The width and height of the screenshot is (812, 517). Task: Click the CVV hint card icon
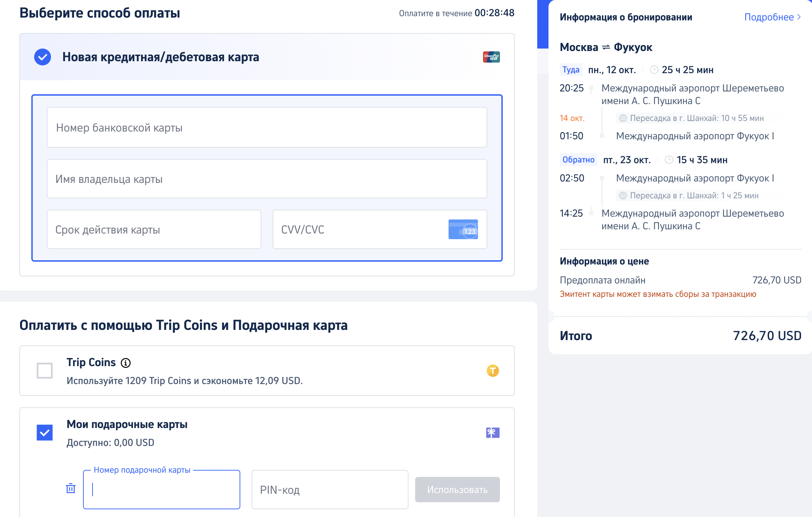463,229
